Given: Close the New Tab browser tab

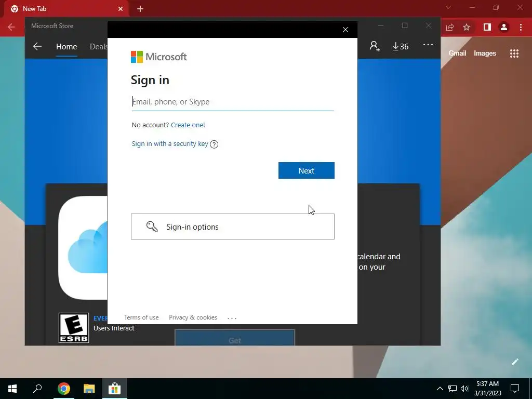Looking at the screenshot, I should click(121, 9).
